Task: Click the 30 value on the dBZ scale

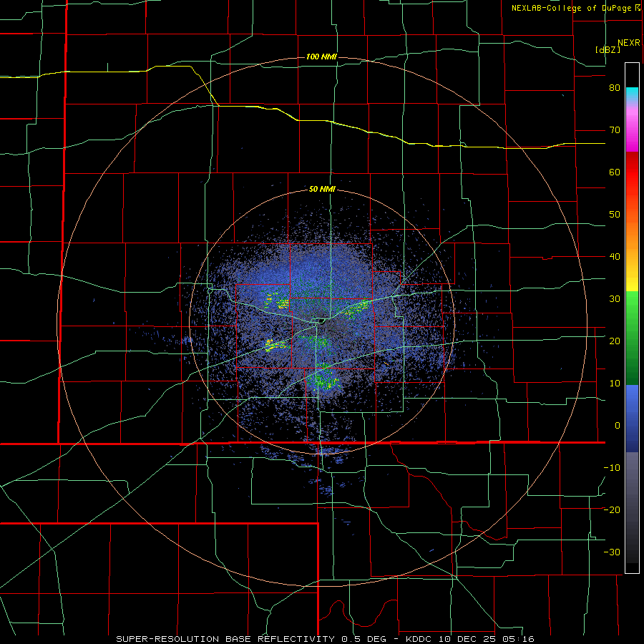Action: coord(615,299)
